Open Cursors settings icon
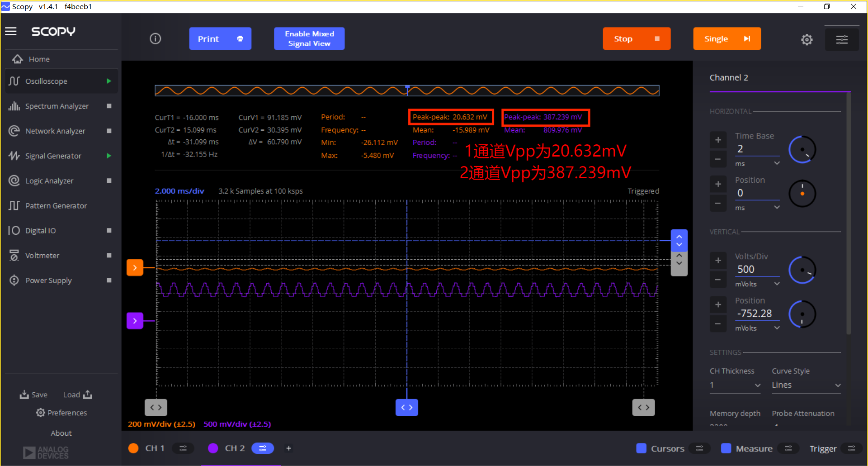Viewport: 868px width, 466px height. (x=699, y=448)
